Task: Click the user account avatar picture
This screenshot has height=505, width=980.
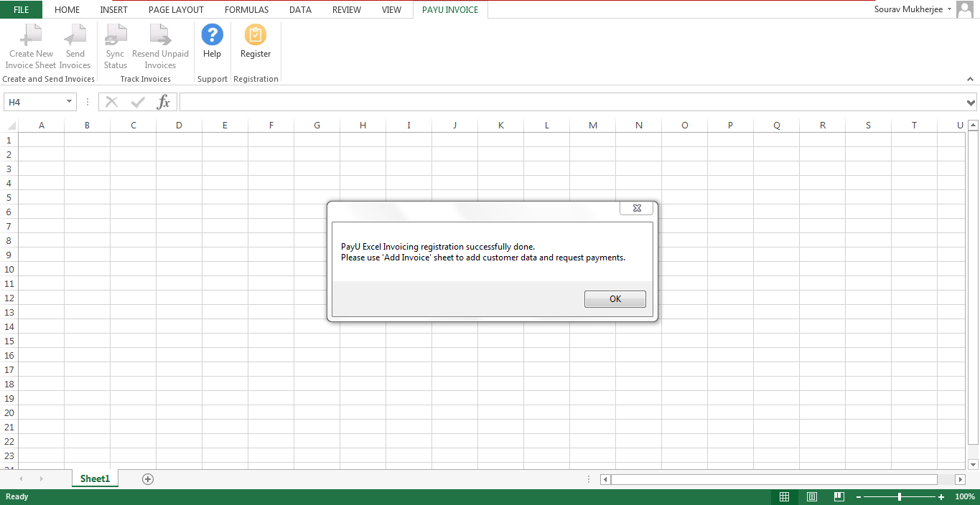Action: pos(964,9)
